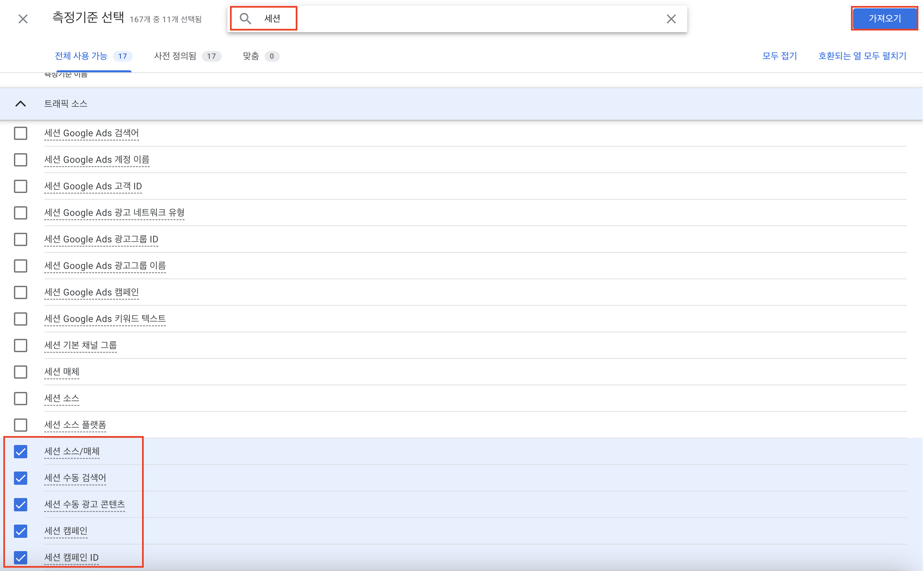Click 모두 접기 link
Viewport: 924px width, 571px height.
(x=779, y=56)
